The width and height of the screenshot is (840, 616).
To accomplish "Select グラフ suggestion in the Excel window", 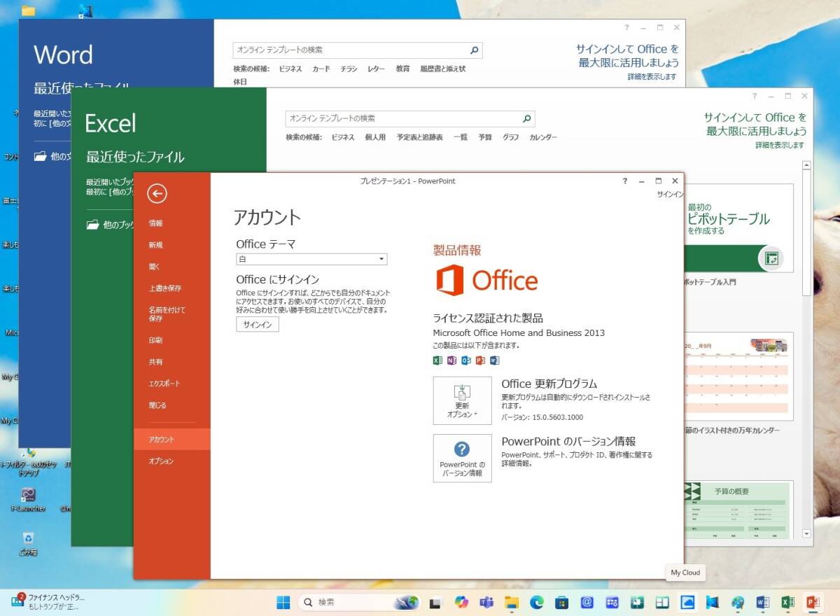I will click(510, 138).
